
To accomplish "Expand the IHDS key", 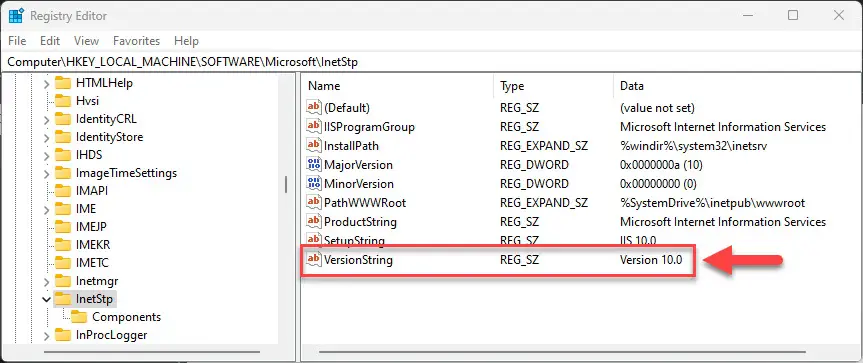I will [47, 156].
